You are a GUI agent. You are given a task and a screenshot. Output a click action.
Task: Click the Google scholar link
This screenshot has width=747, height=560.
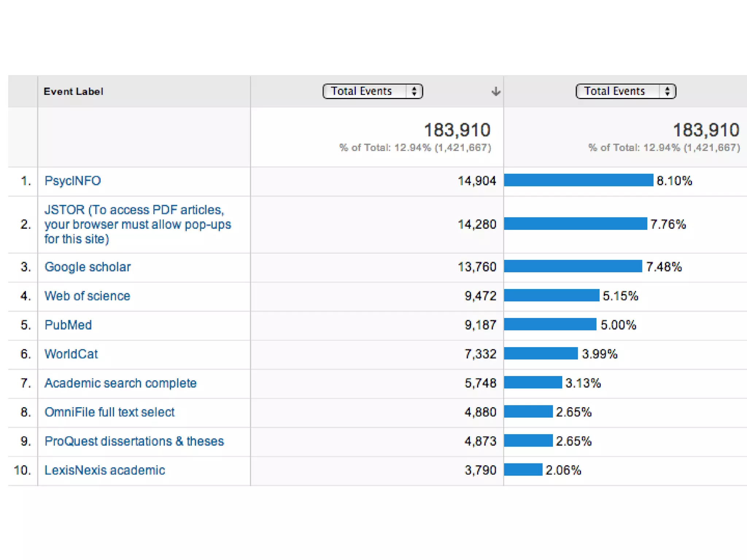point(88,267)
